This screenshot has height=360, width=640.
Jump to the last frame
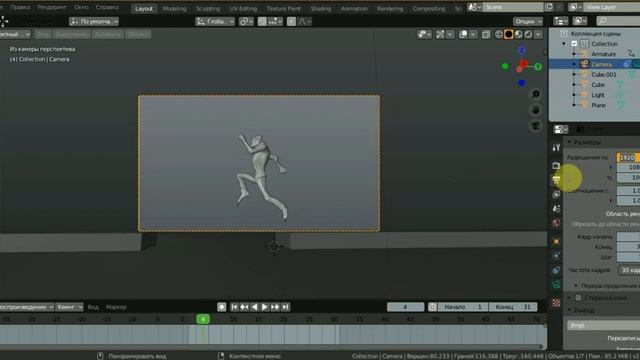(285, 307)
